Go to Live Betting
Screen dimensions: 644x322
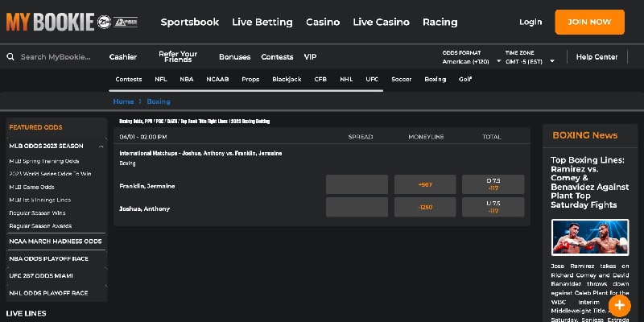click(262, 23)
